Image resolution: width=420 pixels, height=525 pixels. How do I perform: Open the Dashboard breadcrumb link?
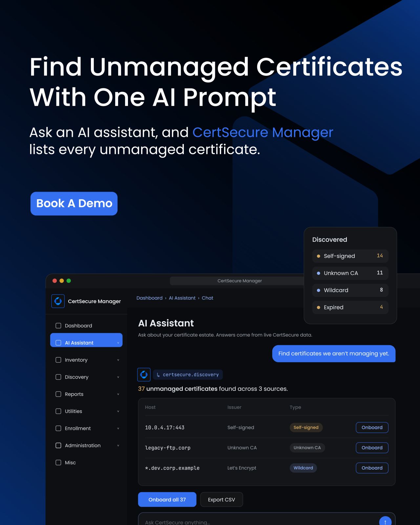point(149,298)
